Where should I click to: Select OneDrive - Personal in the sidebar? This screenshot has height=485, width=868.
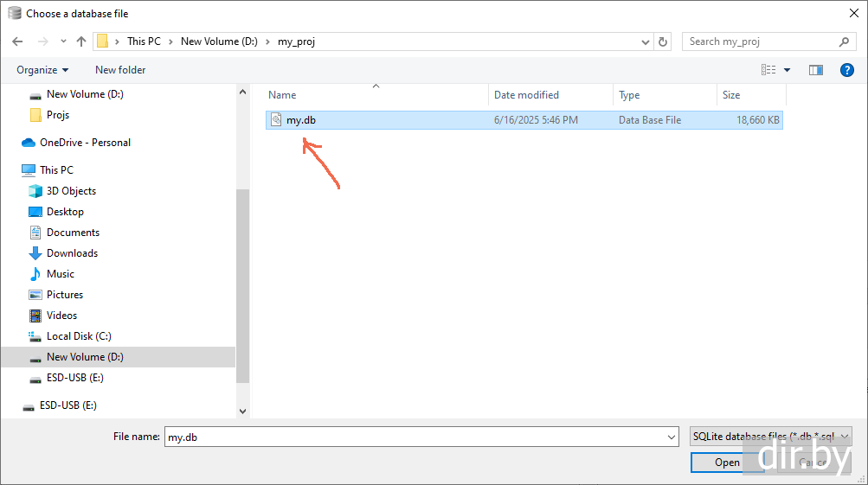pos(85,142)
